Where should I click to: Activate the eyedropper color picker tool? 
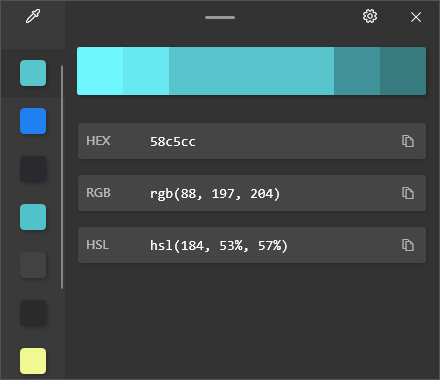point(33,16)
